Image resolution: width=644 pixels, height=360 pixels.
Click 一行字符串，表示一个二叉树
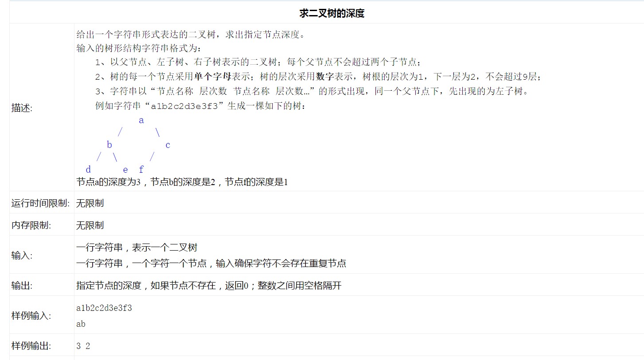point(137,248)
